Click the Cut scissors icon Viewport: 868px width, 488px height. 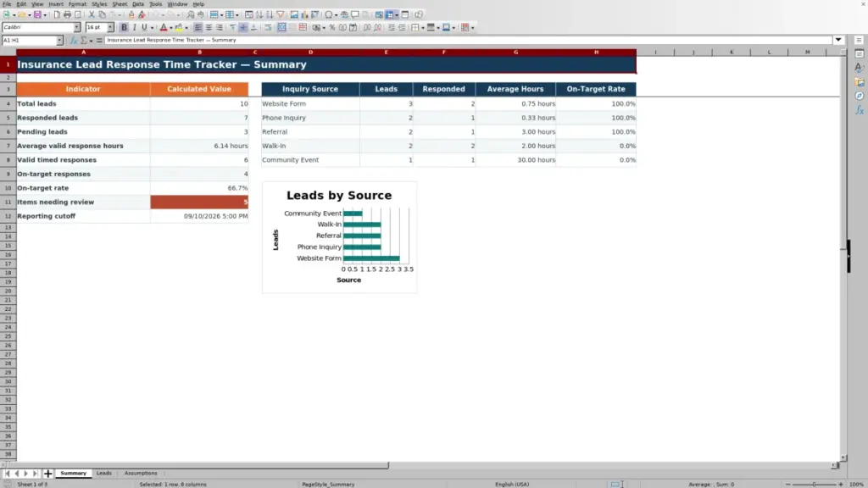[x=92, y=14]
